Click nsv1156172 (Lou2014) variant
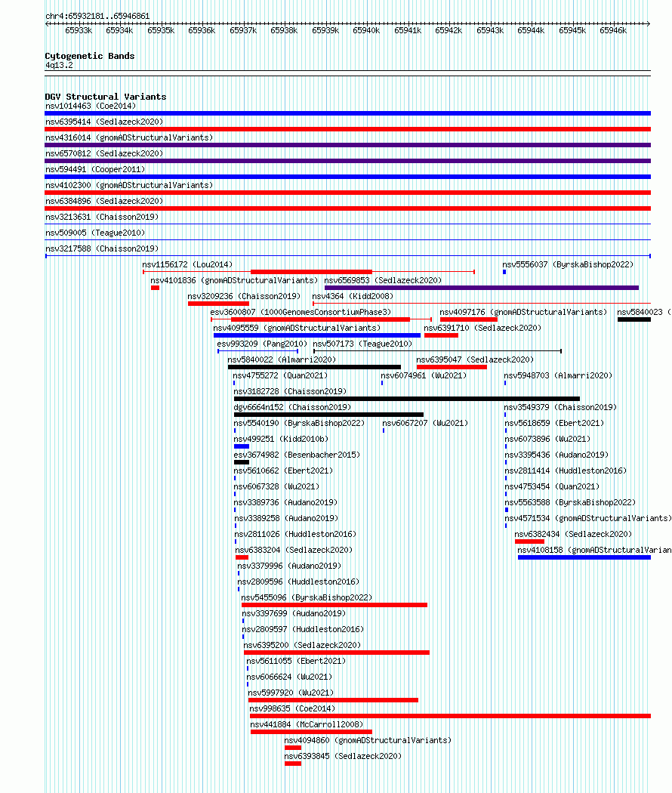Screen dimensions: 672x793 (x=187, y=264)
